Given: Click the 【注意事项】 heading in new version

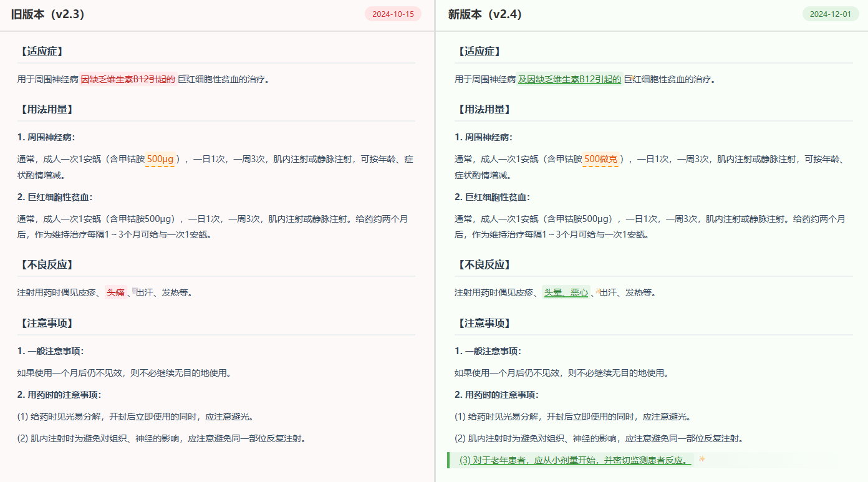Looking at the screenshot, I should tap(485, 323).
